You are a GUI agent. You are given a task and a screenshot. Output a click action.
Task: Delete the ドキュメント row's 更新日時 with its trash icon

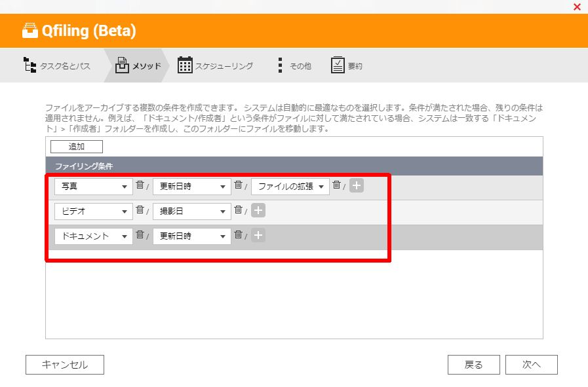238,234
